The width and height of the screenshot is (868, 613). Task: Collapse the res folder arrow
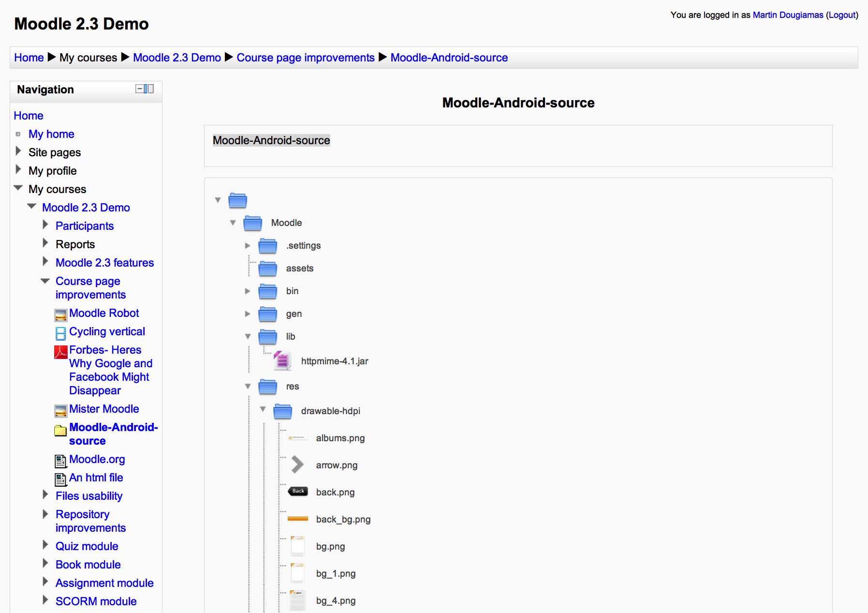click(x=248, y=386)
